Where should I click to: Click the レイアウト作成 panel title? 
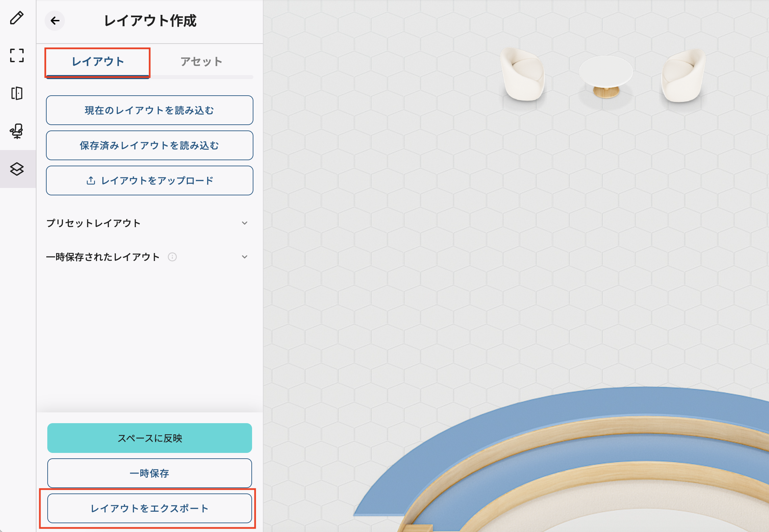150,21
